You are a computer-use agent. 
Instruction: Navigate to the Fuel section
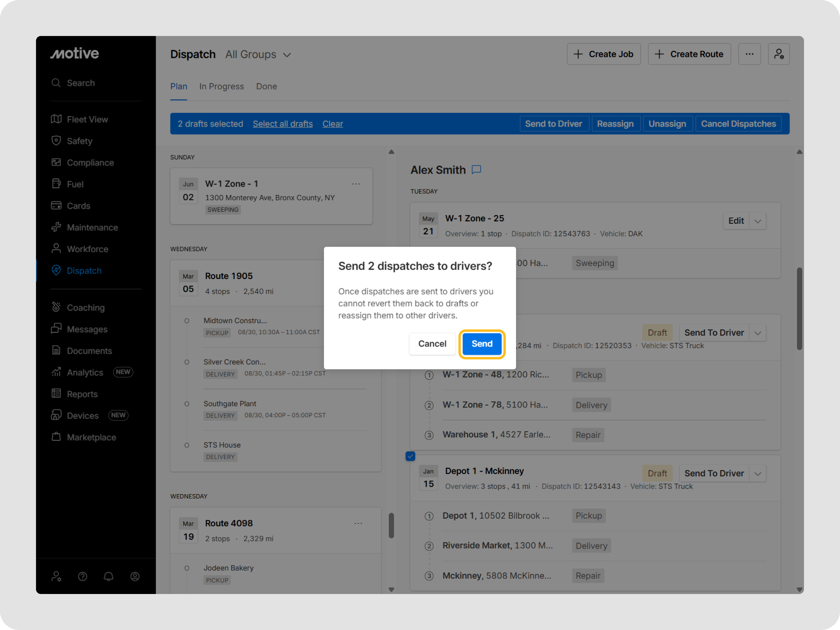pyautogui.click(x=75, y=184)
